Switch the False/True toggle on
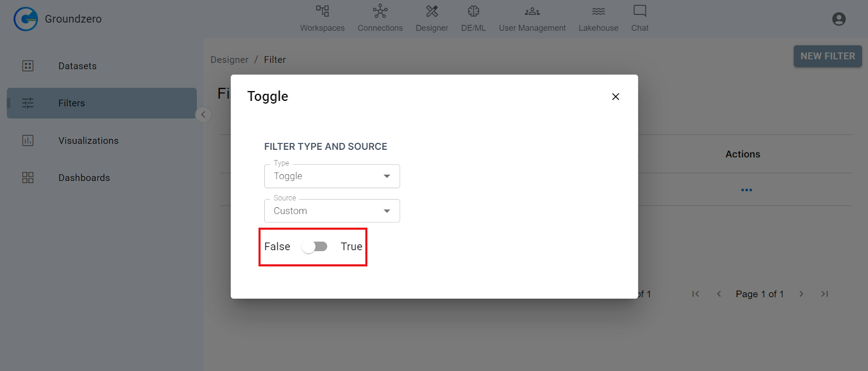868x371 pixels. pyautogui.click(x=315, y=247)
